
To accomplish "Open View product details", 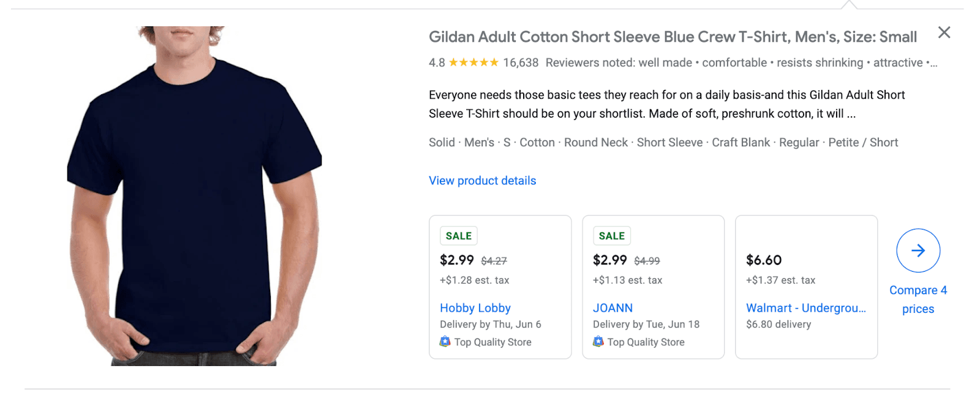I will 481,180.
